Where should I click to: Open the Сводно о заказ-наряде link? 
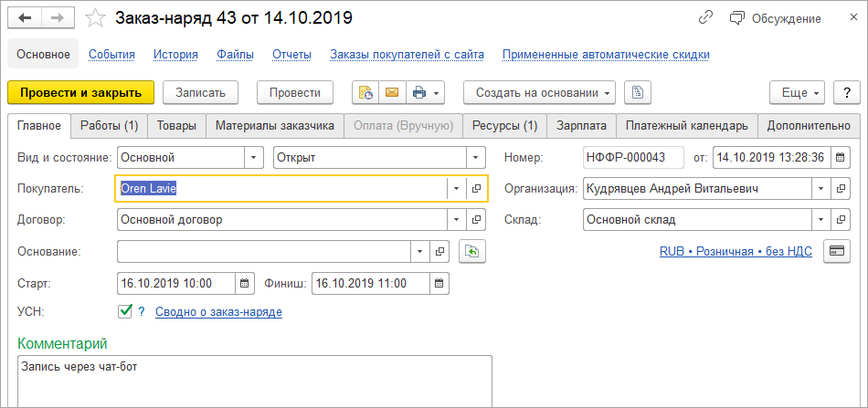218,312
